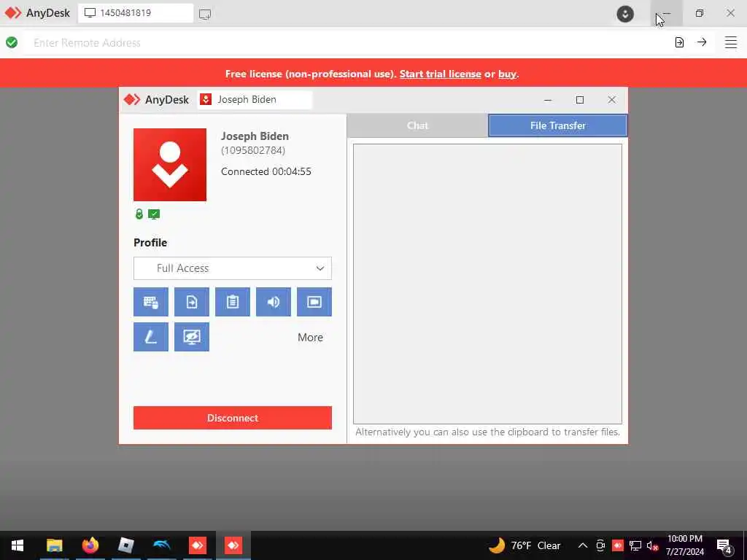Select the 1450481819 desk tab

click(x=136, y=13)
